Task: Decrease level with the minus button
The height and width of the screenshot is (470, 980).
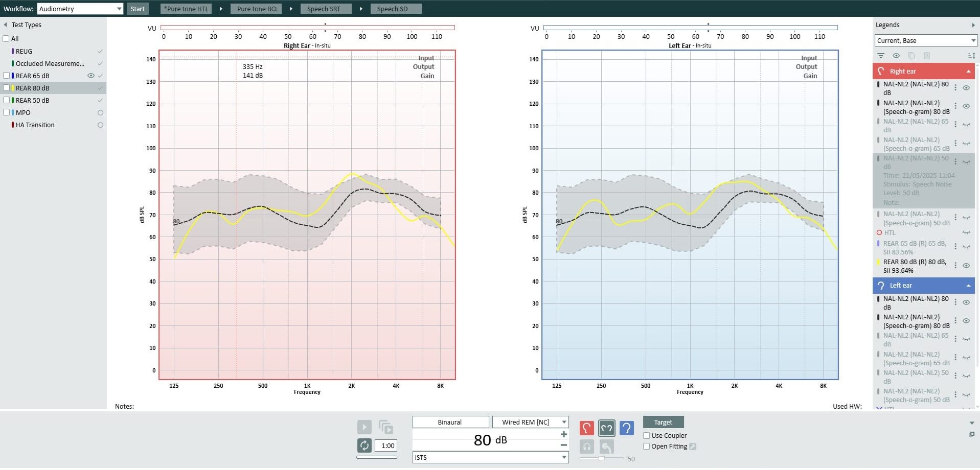Action: point(563,445)
